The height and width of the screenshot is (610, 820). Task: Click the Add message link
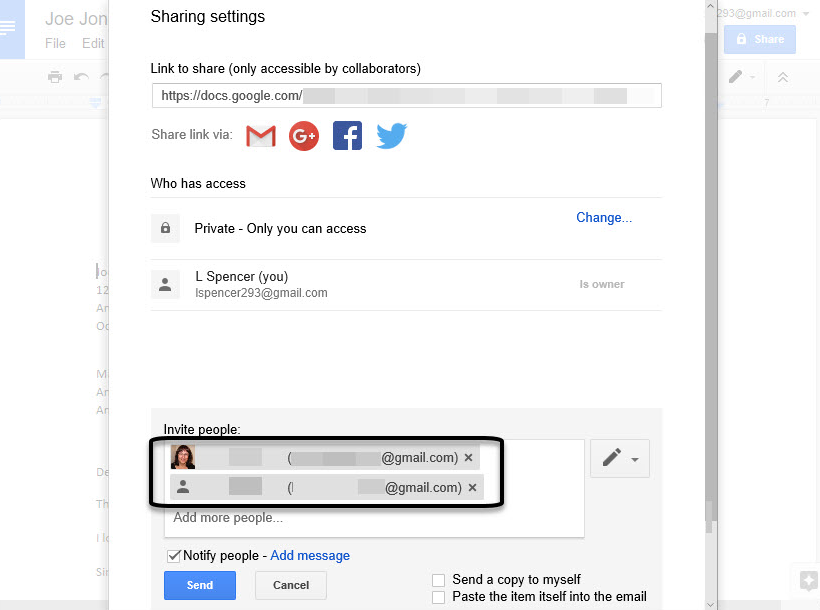[x=310, y=556]
